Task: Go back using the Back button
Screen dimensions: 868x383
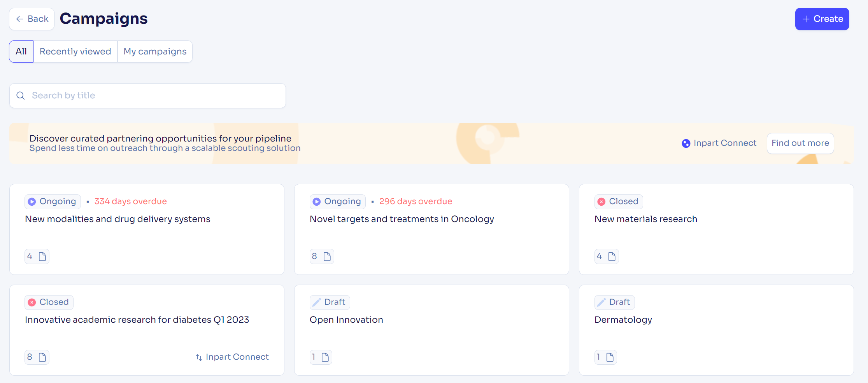Action: tap(32, 19)
